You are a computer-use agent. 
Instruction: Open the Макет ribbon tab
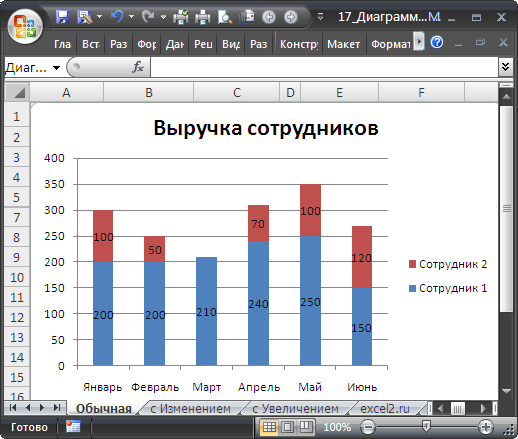tap(343, 44)
